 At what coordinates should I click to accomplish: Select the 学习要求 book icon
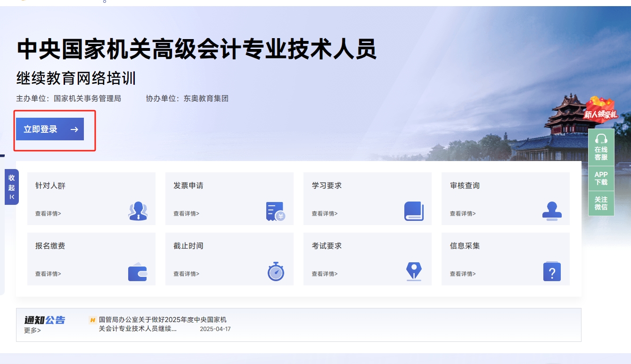[x=414, y=212]
